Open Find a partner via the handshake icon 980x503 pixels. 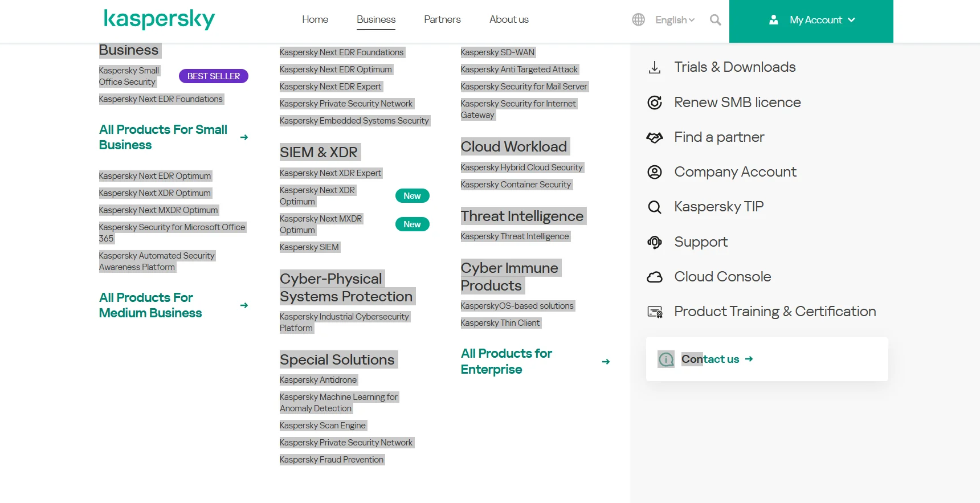point(655,137)
